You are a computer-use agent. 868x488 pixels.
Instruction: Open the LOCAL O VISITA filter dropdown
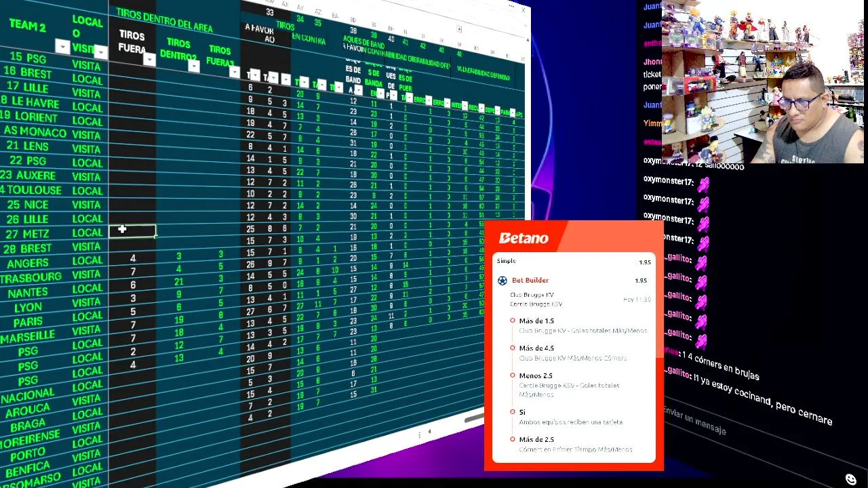point(100,52)
